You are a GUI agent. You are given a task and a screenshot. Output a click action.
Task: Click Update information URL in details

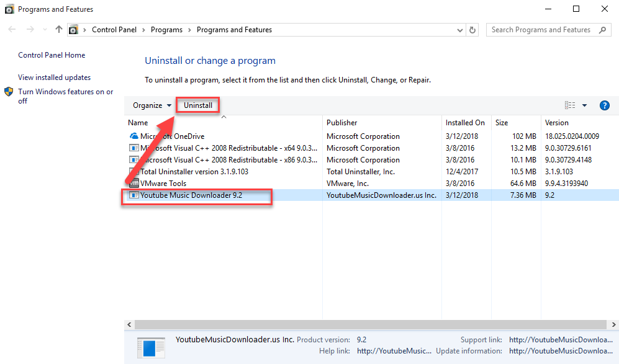coord(561,351)
